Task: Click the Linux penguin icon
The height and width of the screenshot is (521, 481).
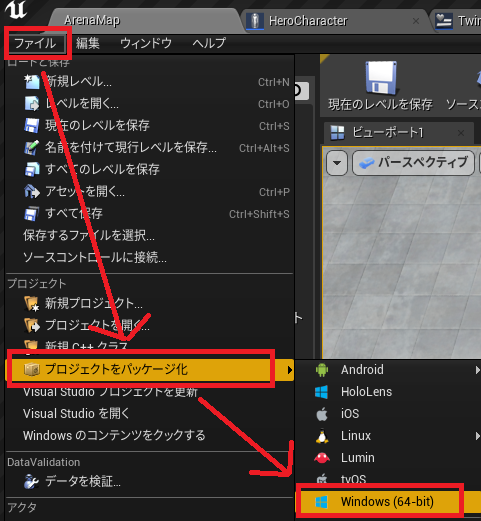Action: 322,436
